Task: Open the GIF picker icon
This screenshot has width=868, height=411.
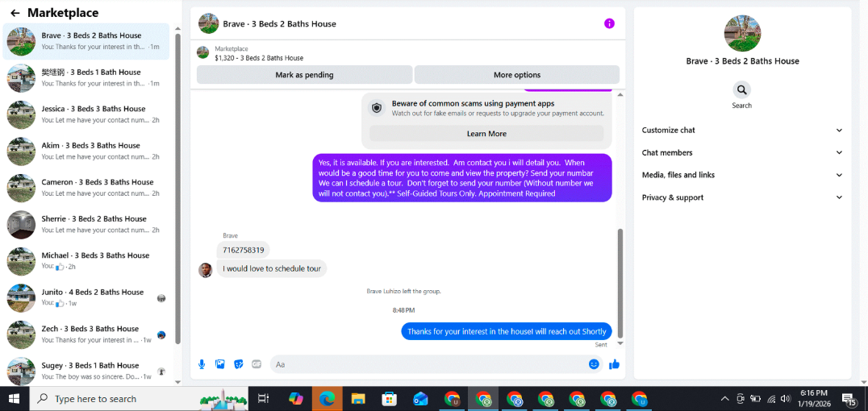Action: coord(257,364)
